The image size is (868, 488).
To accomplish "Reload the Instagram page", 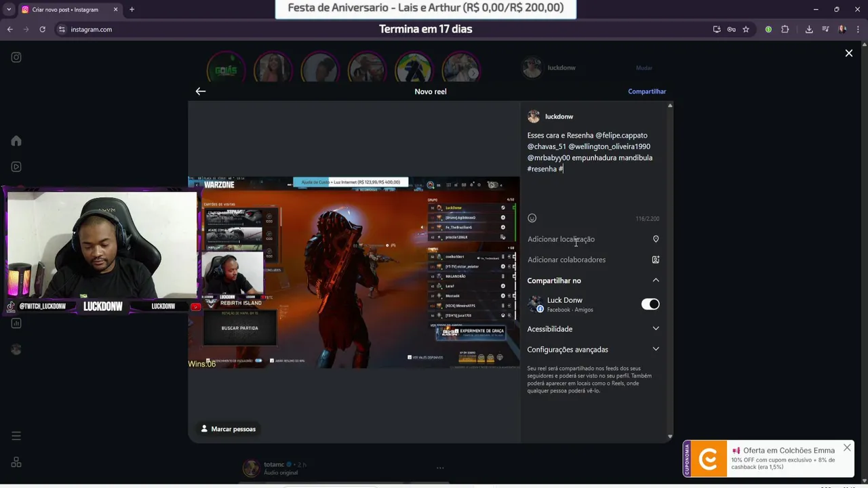I will [x=42, y=29].
